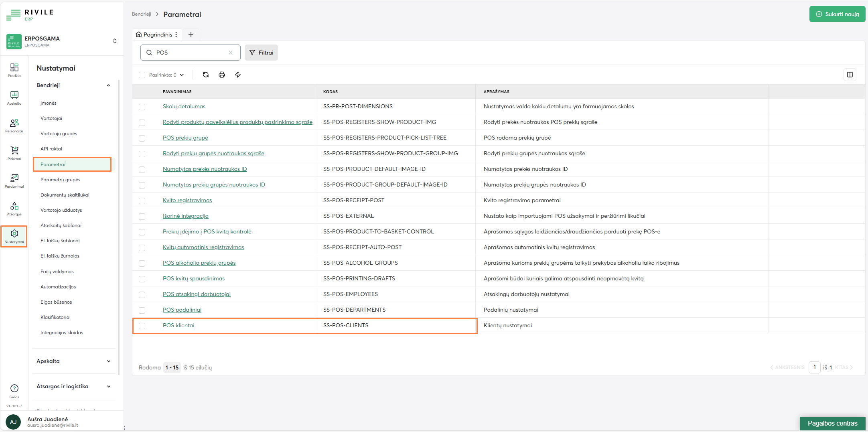868x432 pixels.
Task: Open Pardavimai in the sidebar
Action: 14,181
